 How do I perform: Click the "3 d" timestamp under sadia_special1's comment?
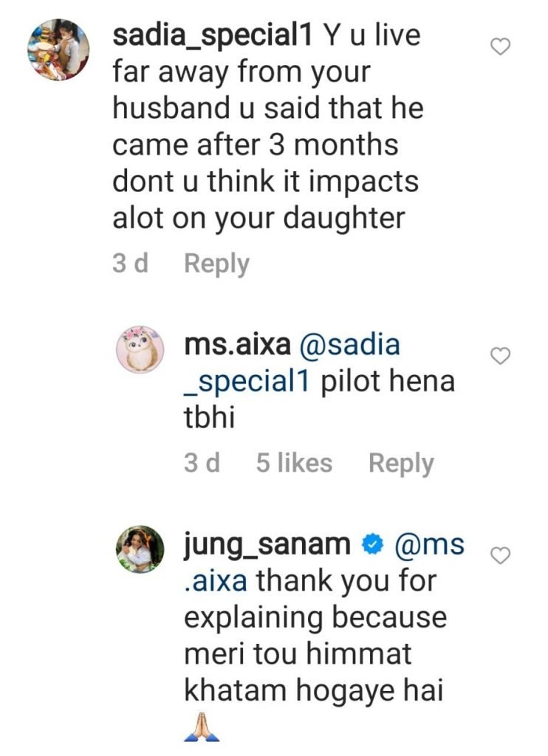tap(130, 264)
